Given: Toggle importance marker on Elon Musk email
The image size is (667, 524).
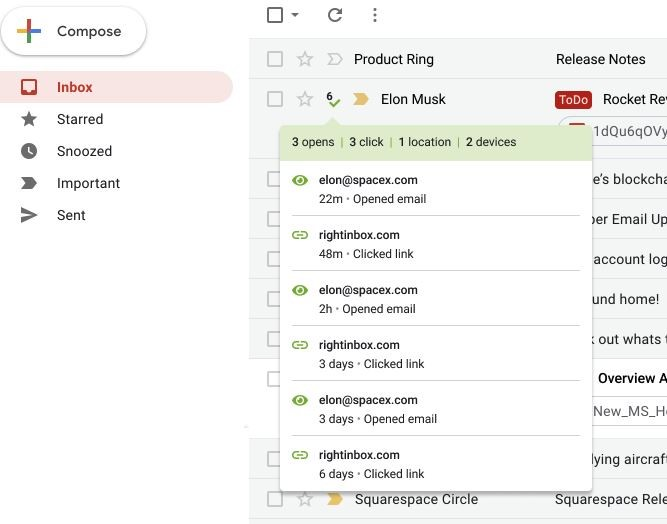Looking at the screenshot, I should 361,100.
